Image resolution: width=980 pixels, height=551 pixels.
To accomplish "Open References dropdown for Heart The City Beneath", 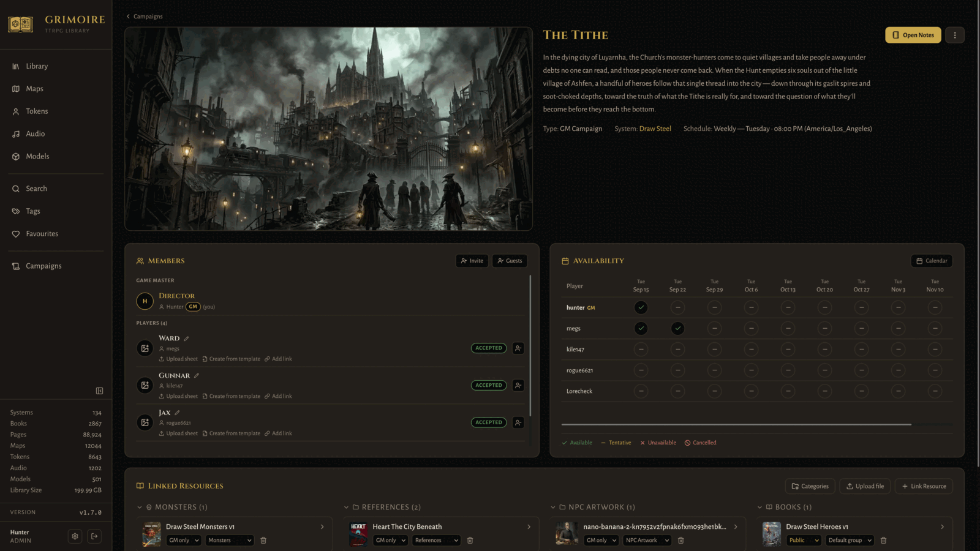I will pos(436,541).
